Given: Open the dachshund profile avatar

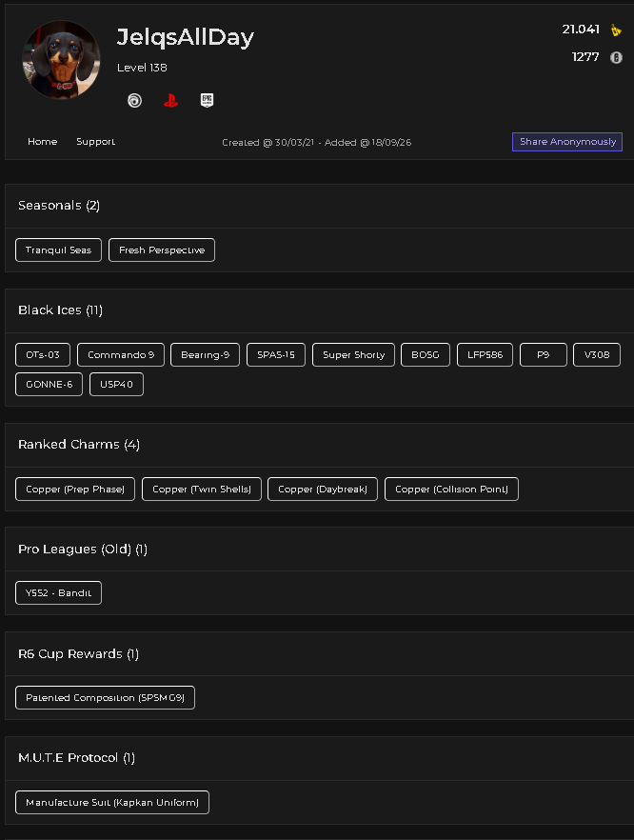Looking at the screenshot, I should [x=61, y=59].
